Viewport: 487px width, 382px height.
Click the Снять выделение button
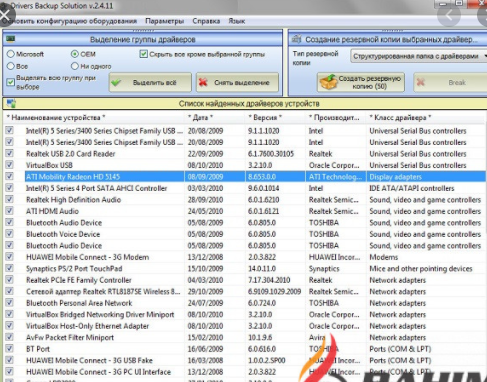pos(237,82)
